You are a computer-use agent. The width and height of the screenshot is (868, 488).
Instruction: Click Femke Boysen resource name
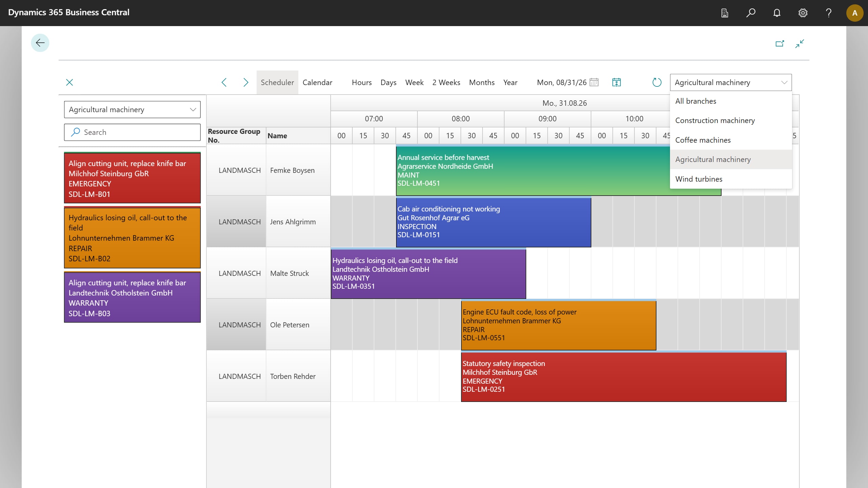pyautogui.click(x=292, y=170)
